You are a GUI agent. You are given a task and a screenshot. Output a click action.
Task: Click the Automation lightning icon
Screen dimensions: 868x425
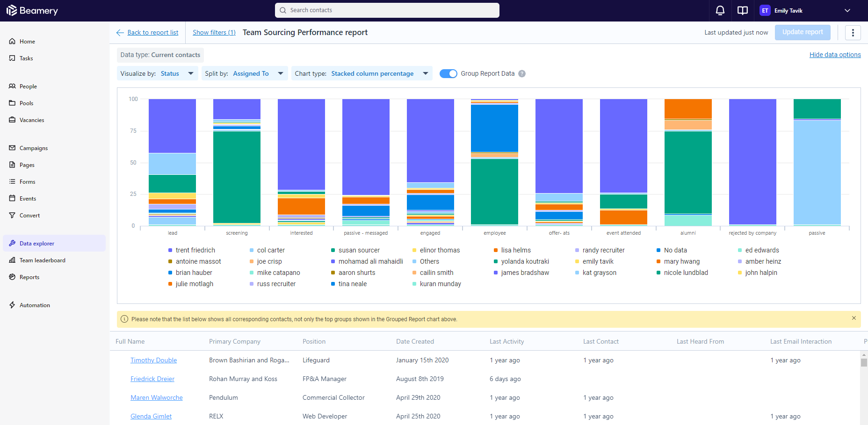click(12, 305)
